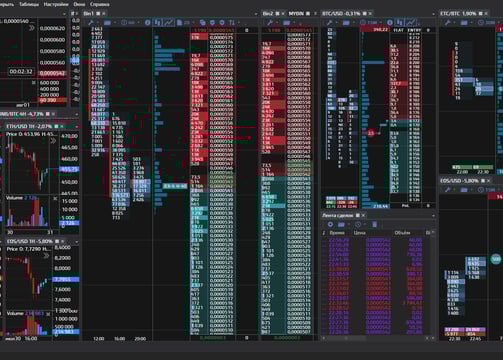The image size is (503, 360).
Task: Click account card icon in ETC/BTC toolbar
Action: pyautogui.click(x=464, y=23)
